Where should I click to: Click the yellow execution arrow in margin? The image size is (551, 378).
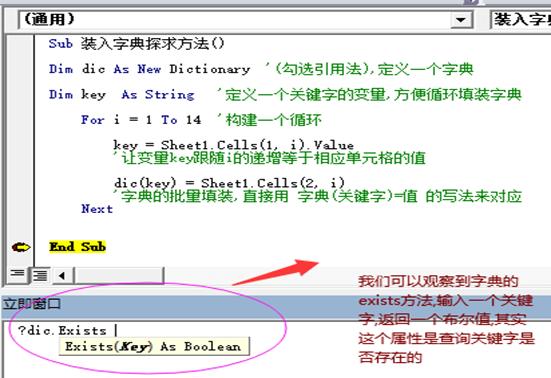coord(21,247)
